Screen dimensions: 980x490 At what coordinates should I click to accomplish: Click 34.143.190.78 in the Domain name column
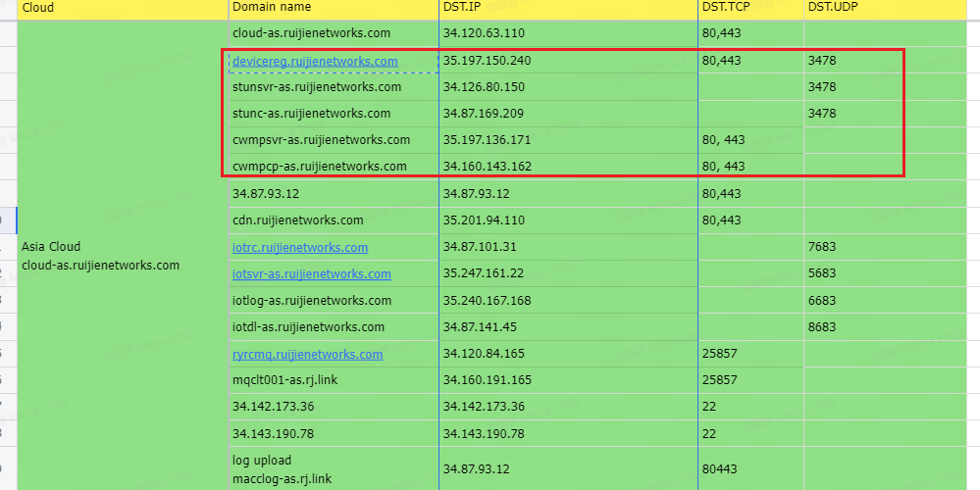(334, 434)
